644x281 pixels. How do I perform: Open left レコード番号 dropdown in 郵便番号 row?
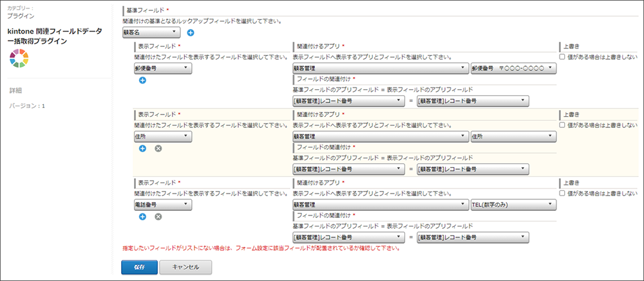point(348,100)
